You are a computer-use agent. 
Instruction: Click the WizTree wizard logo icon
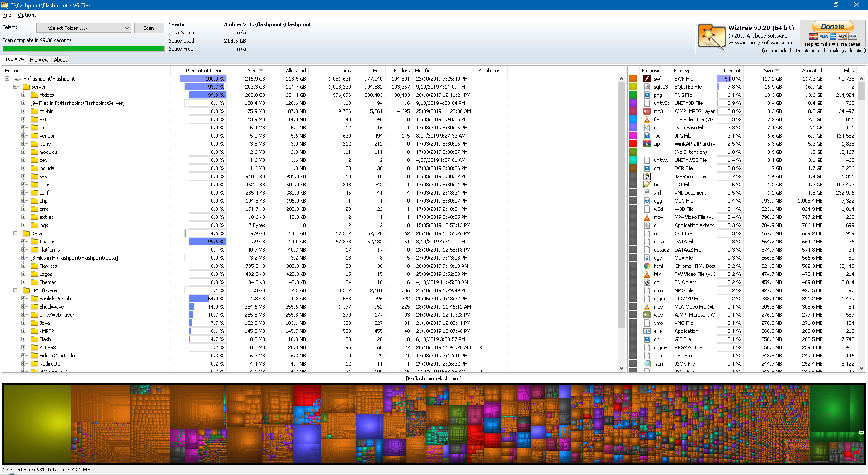pos(711,36)
